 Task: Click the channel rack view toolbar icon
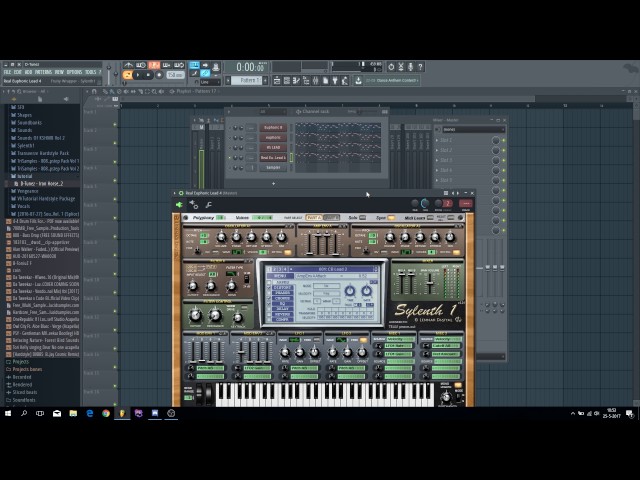coord(287,81)
